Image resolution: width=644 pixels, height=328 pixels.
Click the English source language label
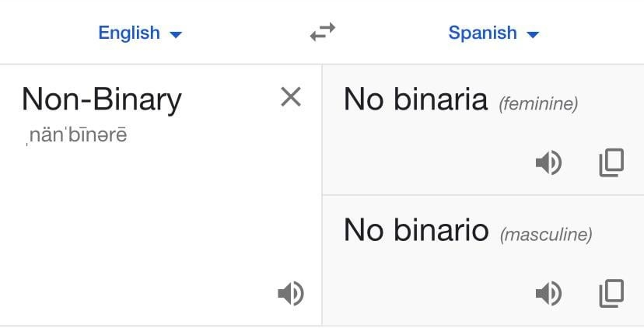(128, 33)
